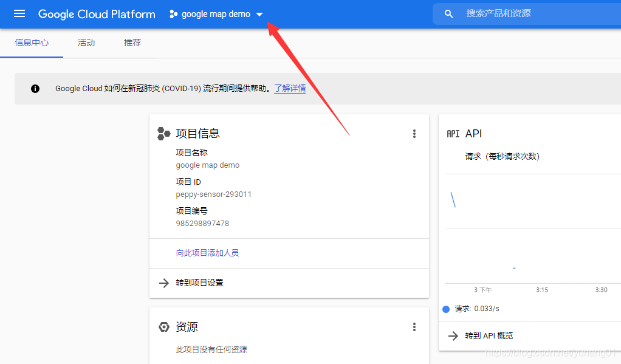Open 向此项目添加人员 link
621x364 pixels.
[x=207, y=253]
